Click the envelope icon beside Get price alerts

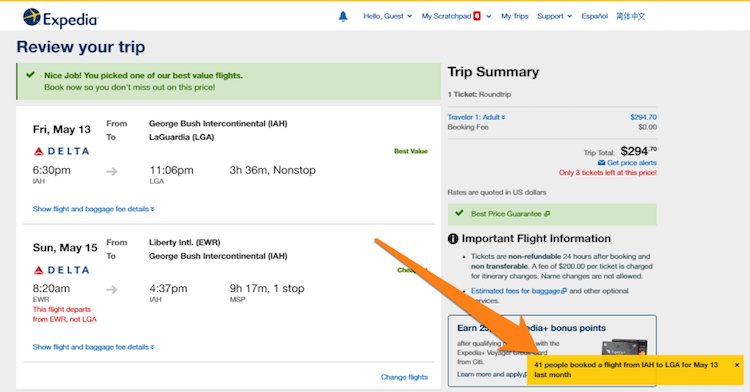[x=601, y=163]
